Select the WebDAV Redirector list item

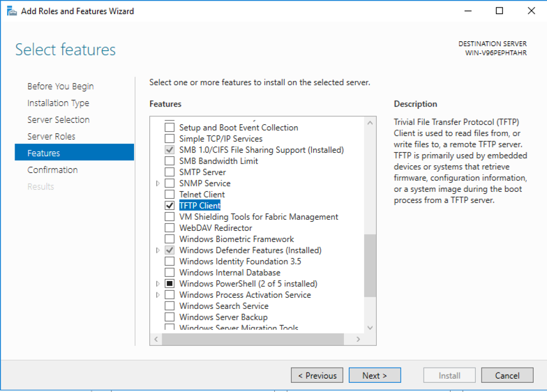pos(216,228)
